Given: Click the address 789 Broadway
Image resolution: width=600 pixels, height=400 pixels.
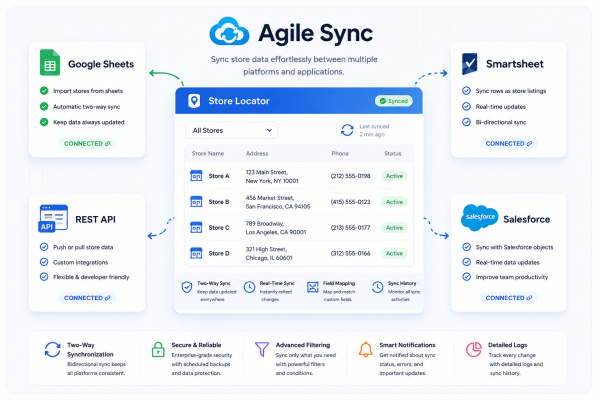Looking at the screenshot, I should coord(276,228).
